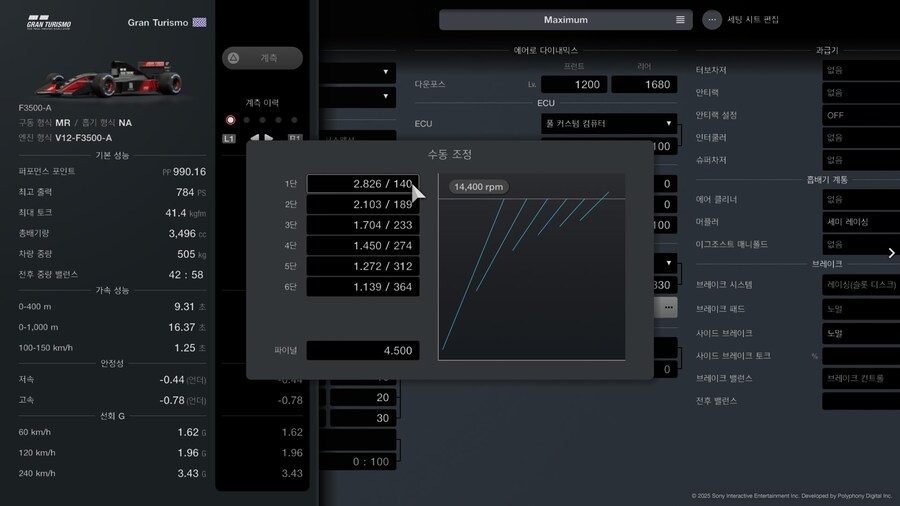This screenshot has width=900, height=506.
Task: Open the 이그조스트 매니폴드 field
Action: click(861, 244)
